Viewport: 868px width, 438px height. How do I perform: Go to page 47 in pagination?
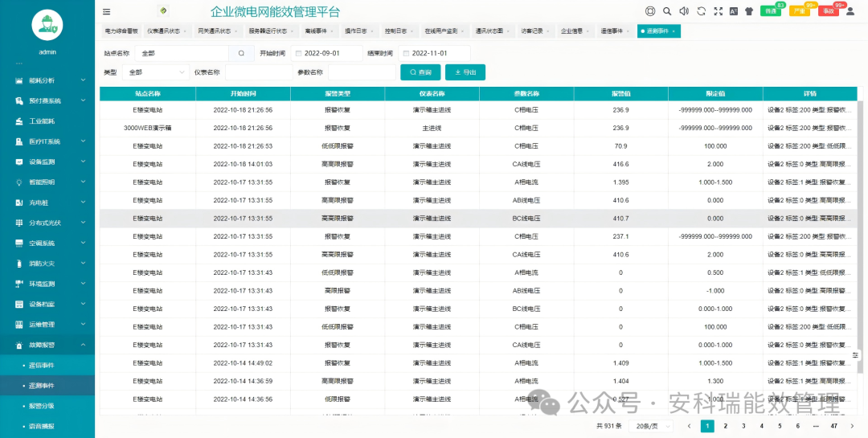pos(833,426)
